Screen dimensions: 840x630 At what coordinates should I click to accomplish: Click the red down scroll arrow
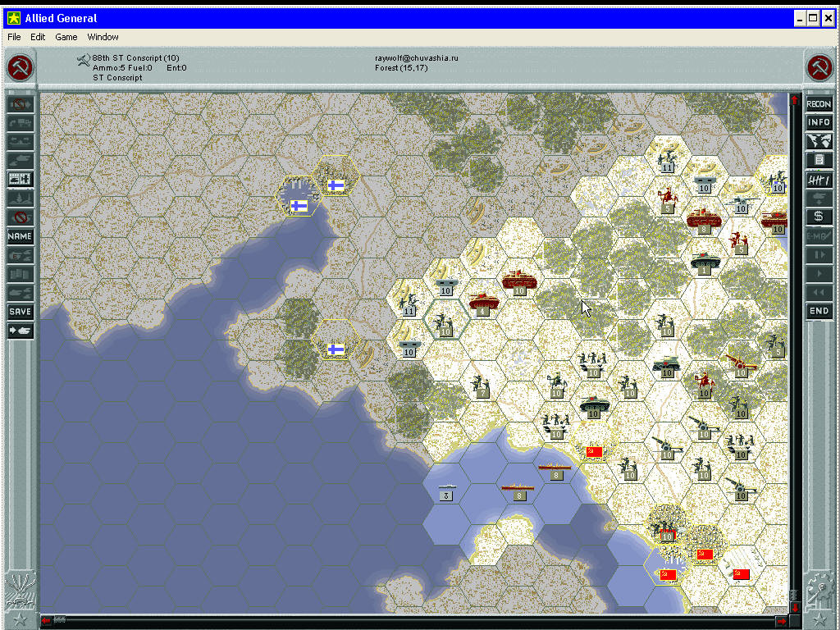[794, 607]
